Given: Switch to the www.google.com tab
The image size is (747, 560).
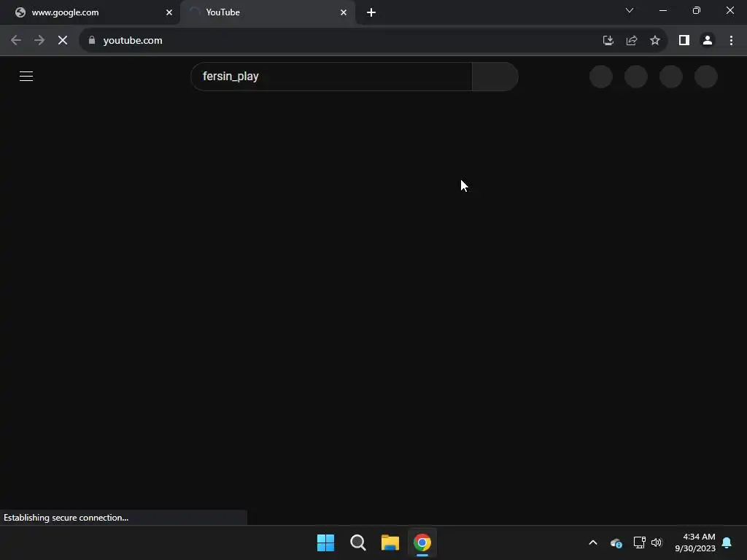Looking at the screenshot, I should point(90,12).
